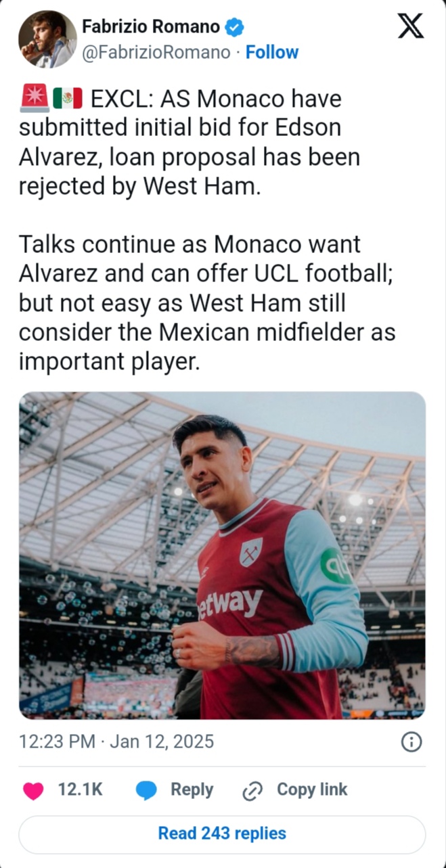Open Fabrizio Romano's profile picture
This screenshot has width=446, height=868.
pyautogui.click(x=47, y=39)
